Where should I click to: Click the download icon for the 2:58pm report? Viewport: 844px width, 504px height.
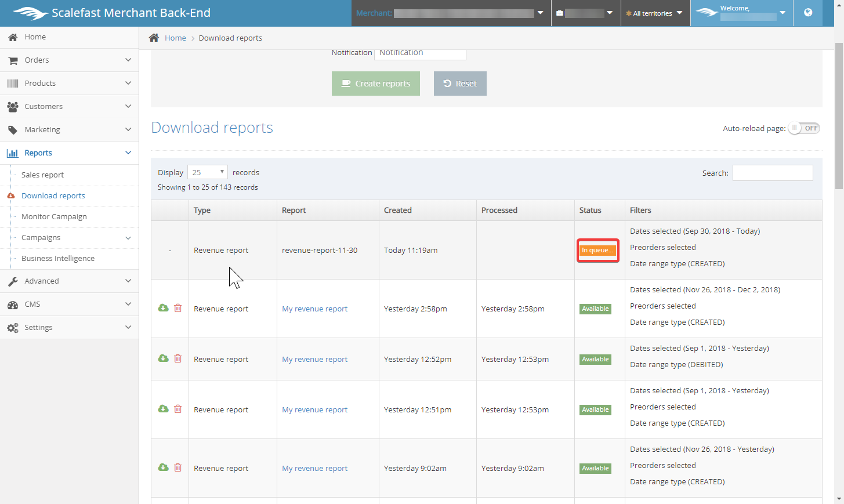tap(164, 308)
